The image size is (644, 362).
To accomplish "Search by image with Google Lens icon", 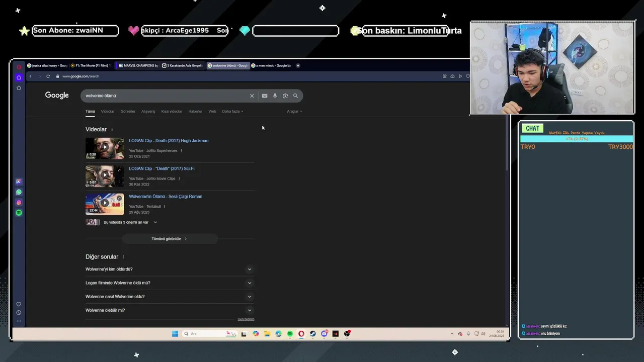I will 285,96.
